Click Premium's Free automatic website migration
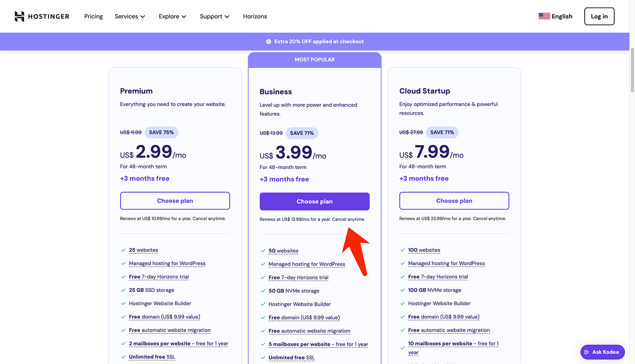 point(170,331)
